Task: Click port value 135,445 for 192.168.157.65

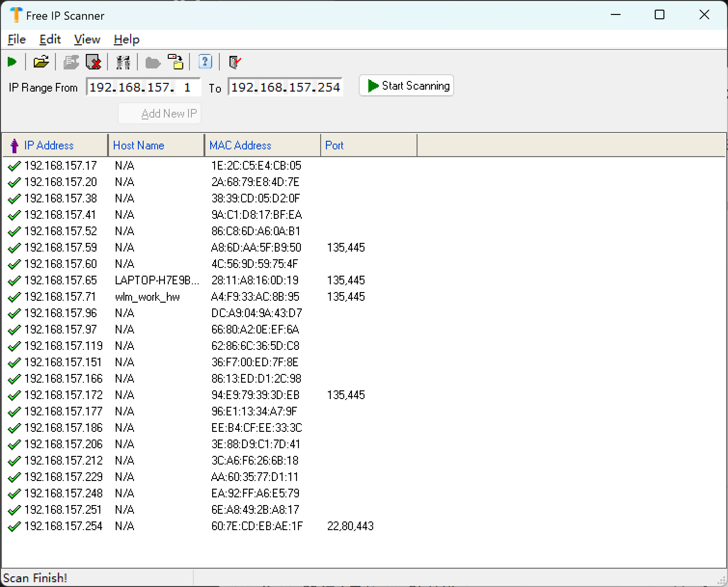Action: tap(346, 280)
